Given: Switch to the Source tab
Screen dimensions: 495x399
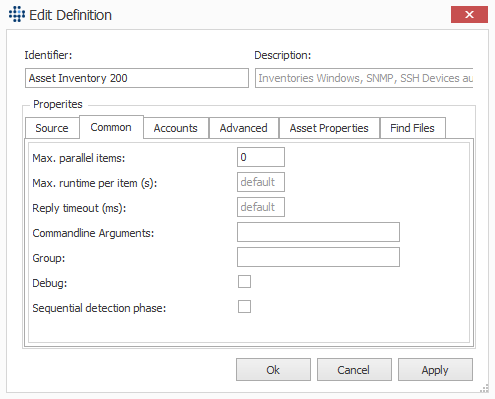Looking at the screenshot, I should pos(52,128).
